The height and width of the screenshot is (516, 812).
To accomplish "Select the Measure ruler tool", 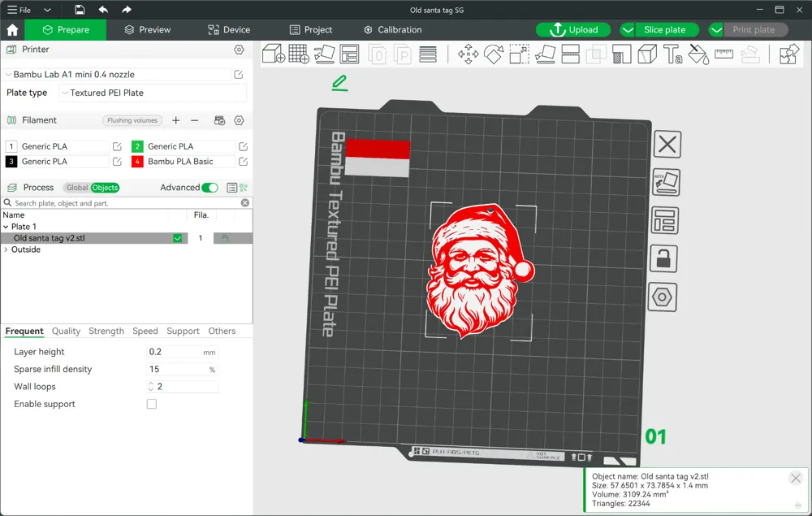I will point(723,54).
